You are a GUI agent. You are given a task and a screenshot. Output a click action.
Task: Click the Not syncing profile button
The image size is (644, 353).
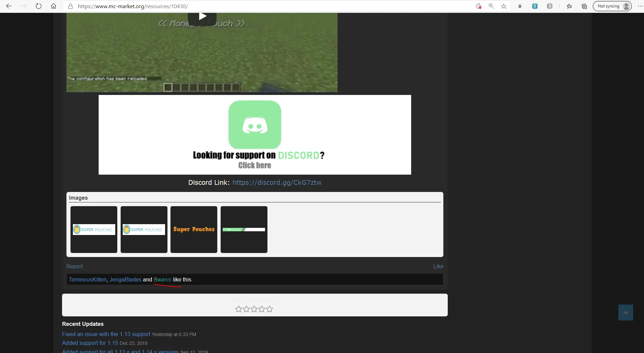coord(612,6)
